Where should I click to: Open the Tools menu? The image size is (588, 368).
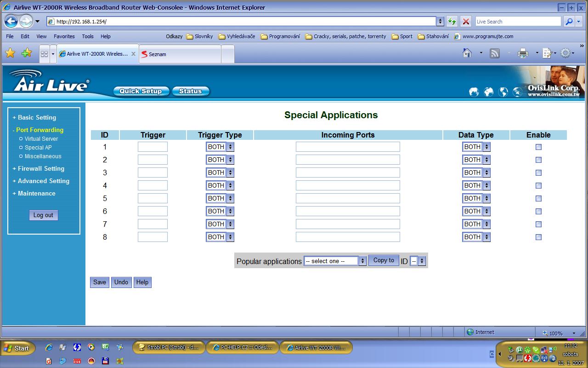[x=87, y=36]
